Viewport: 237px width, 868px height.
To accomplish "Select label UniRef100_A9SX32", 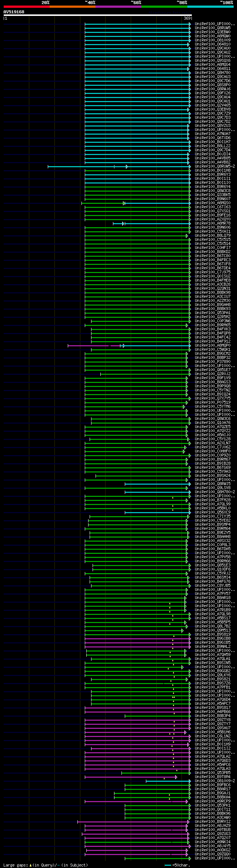I will point(213,541).
